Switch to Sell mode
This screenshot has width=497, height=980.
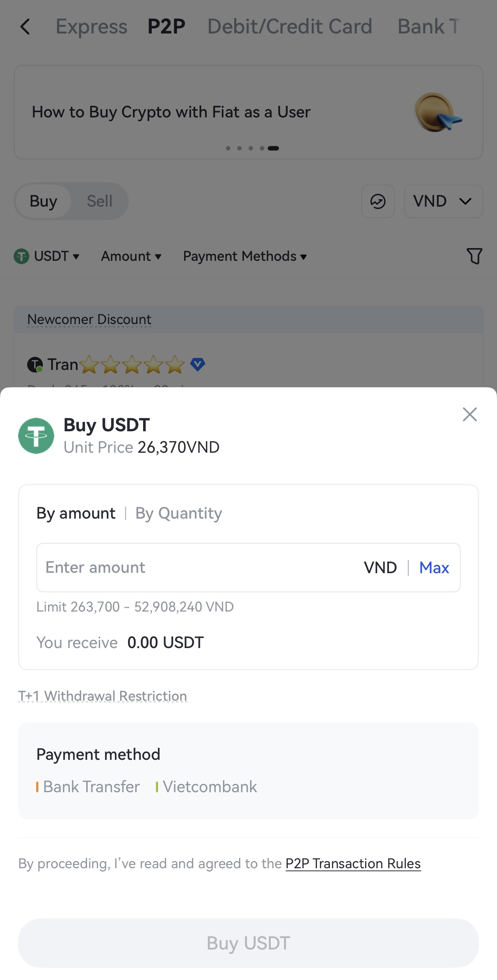99,201
